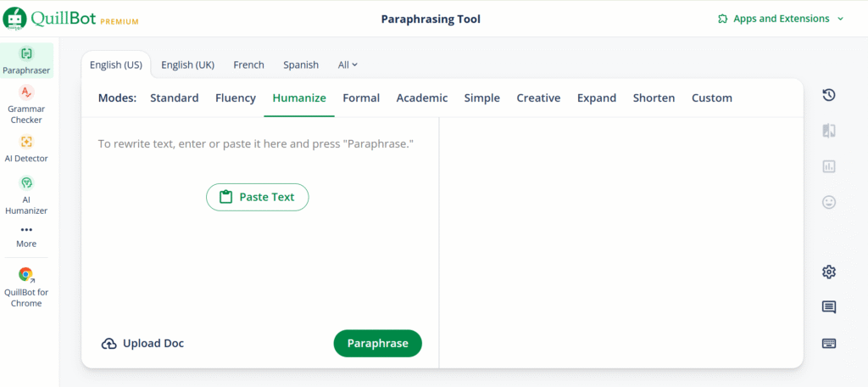Image resolution: width=868 pixels, height=387 pixels.
Task: Show more tools via More ellipsis
Action: tap(26, 236)
